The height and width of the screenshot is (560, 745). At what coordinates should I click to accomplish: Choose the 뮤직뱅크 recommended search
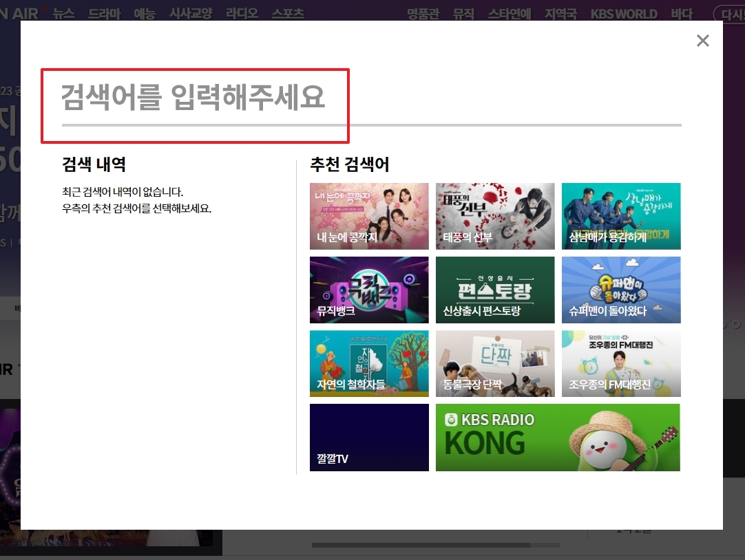[369, 290]
